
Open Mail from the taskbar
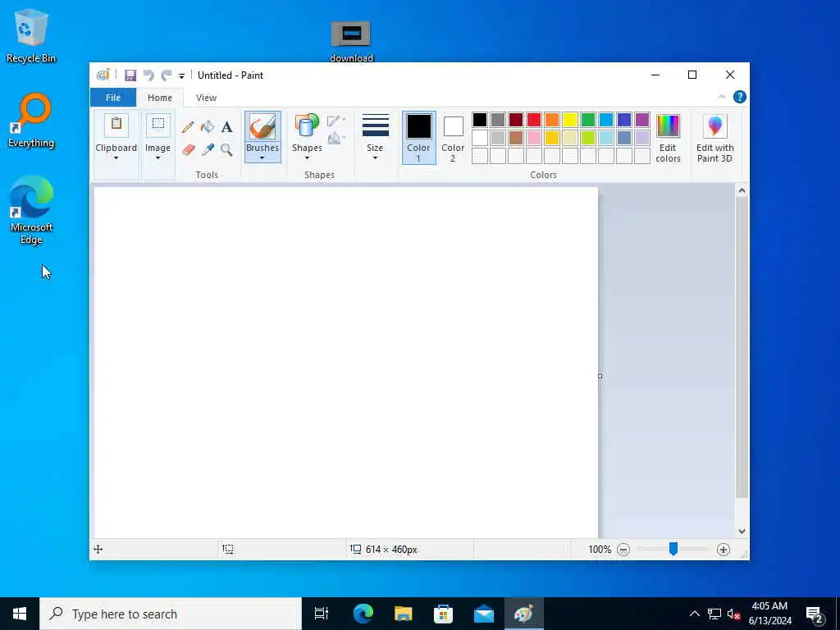(484, 614)
